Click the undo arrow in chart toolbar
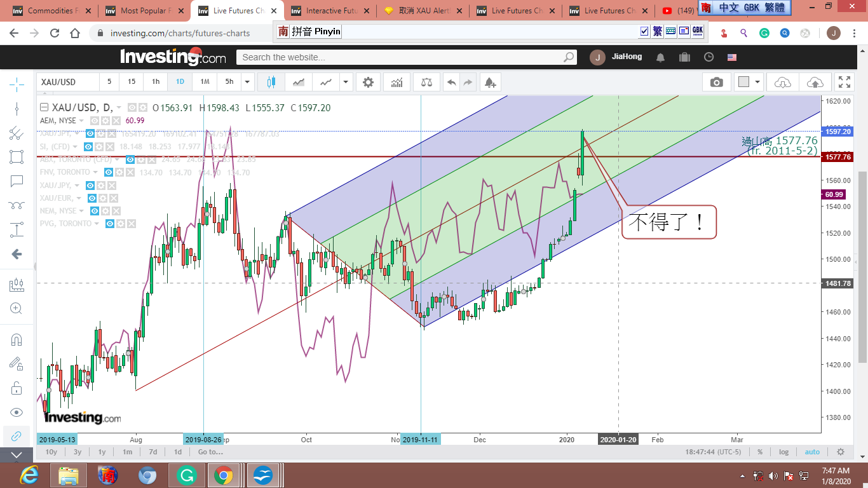Viewport: 868px width, 488px height. point(451,82)
